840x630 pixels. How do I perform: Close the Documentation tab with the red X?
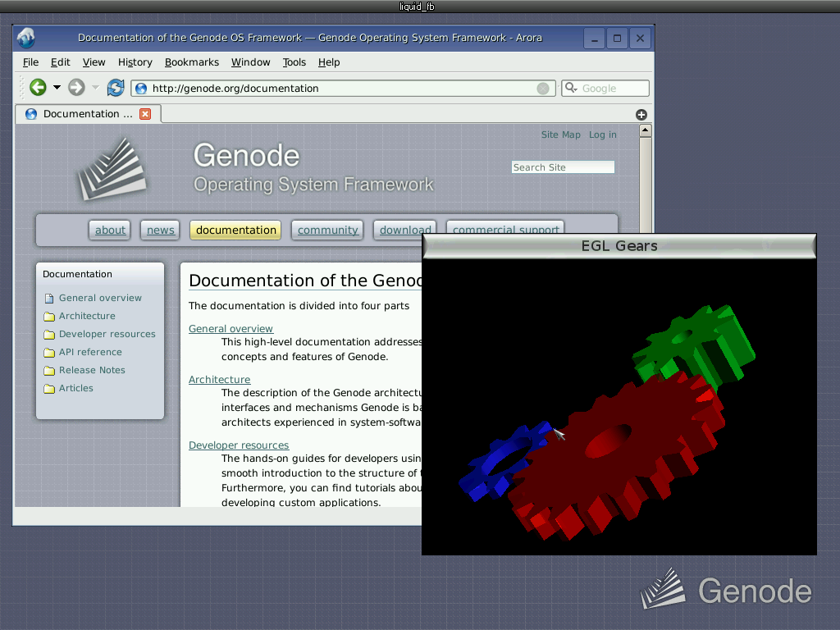point(145,113)
